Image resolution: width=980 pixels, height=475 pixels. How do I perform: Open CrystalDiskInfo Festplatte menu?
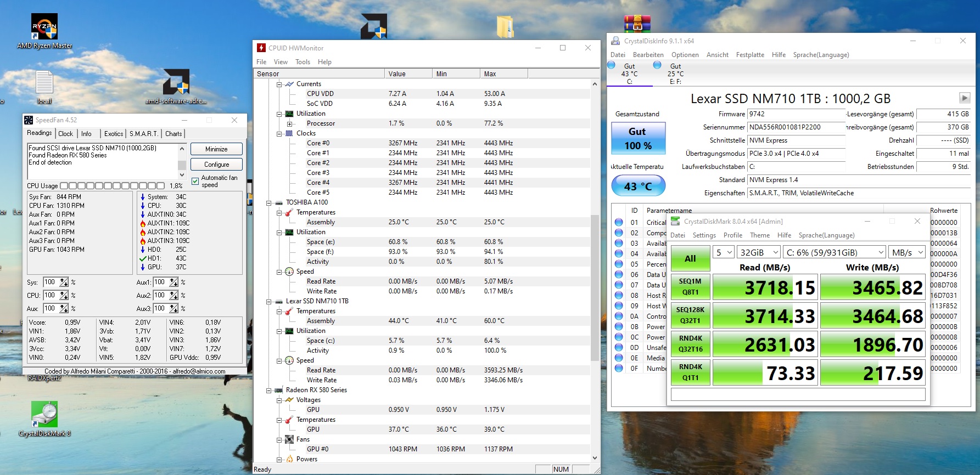coord(750,55)
